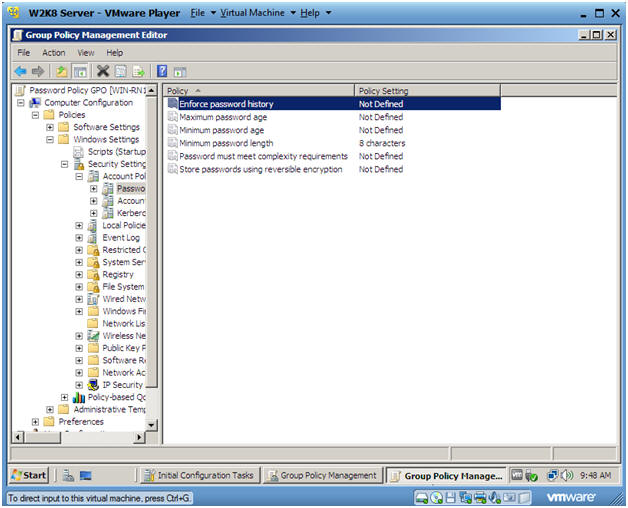This screenshot has height=508, width=628.
Task: Click the Group Policy Management Editor title icon
Action: coord(17,35)
